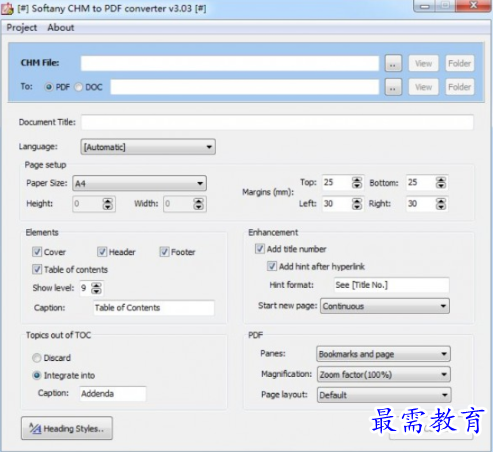Click the Addenda caption field

tap(113, 394)
